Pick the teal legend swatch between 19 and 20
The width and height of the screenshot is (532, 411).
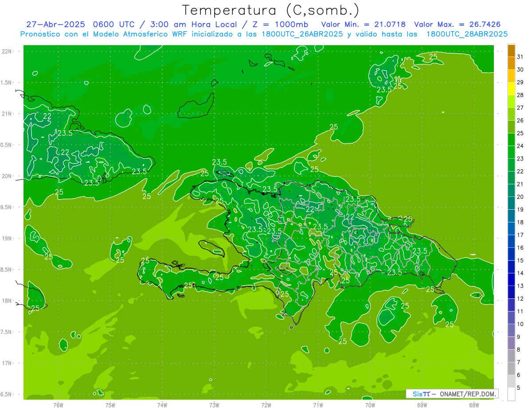click(511, 204)
